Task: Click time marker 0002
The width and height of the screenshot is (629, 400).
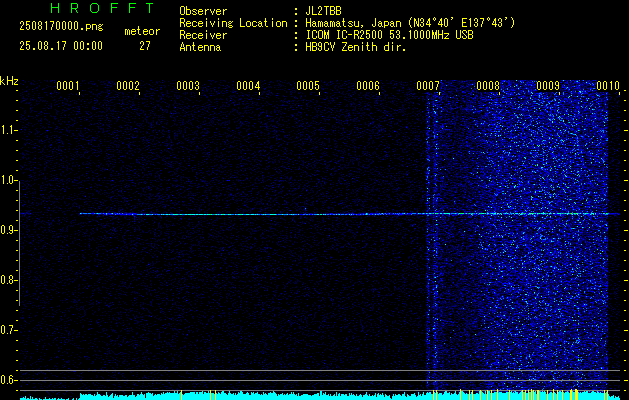Action: click(128, 86)
